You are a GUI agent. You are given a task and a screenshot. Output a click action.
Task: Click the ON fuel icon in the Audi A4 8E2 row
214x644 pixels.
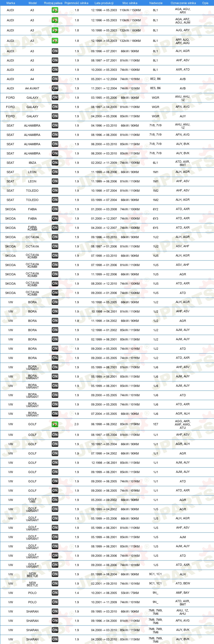coord(55,79)
